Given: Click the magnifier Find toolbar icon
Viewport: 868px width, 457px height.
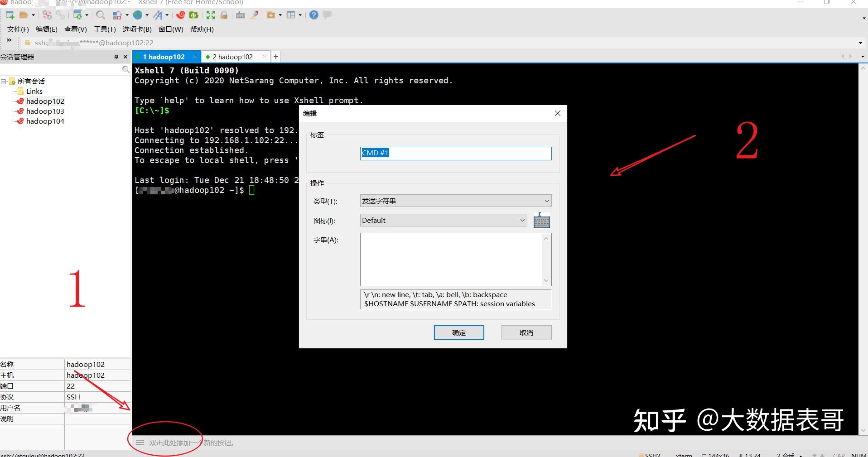Looking at the screenshot, I should pos(101,15).
